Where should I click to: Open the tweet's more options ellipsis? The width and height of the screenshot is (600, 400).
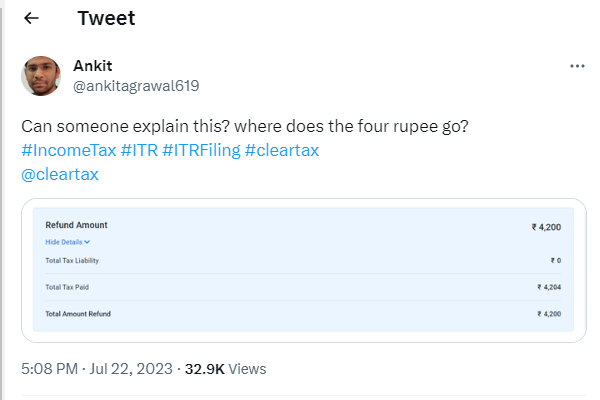pos(577,66)
